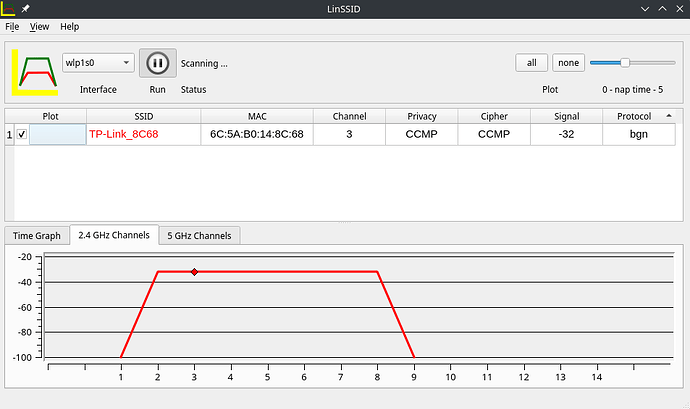690x409 pixels.
Task: Click the nap time slider handle
Action: coord(625,63)
